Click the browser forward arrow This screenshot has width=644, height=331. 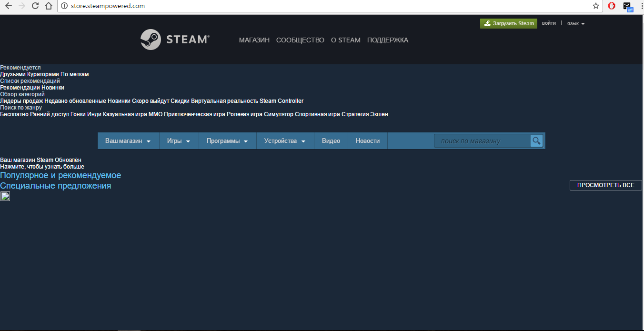pos(21,6)
